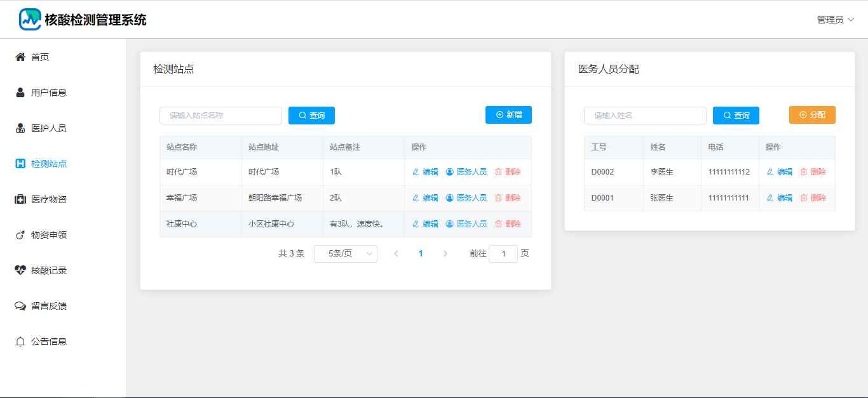868x398 pixels.
Task: Click the chat bubbles icon beside 留言反馈
Action: click(20, 306)
